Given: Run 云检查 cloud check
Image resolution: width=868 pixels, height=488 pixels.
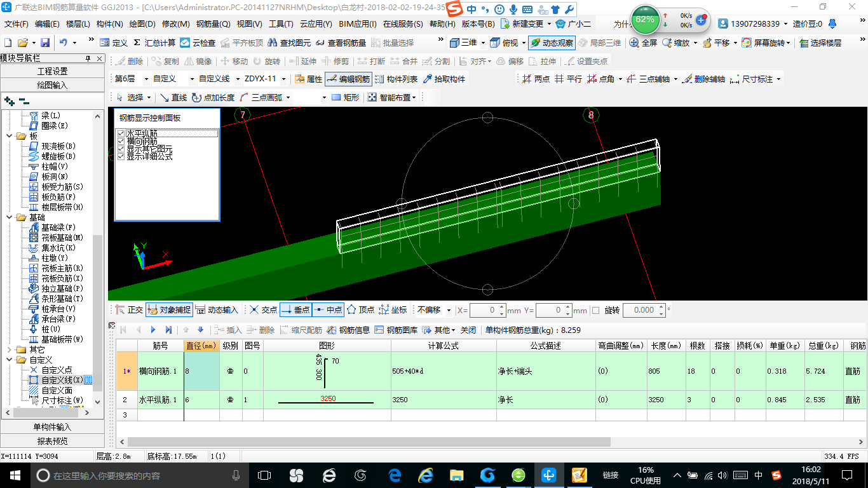Looking at the screenshot, I should tap(198, 43).
